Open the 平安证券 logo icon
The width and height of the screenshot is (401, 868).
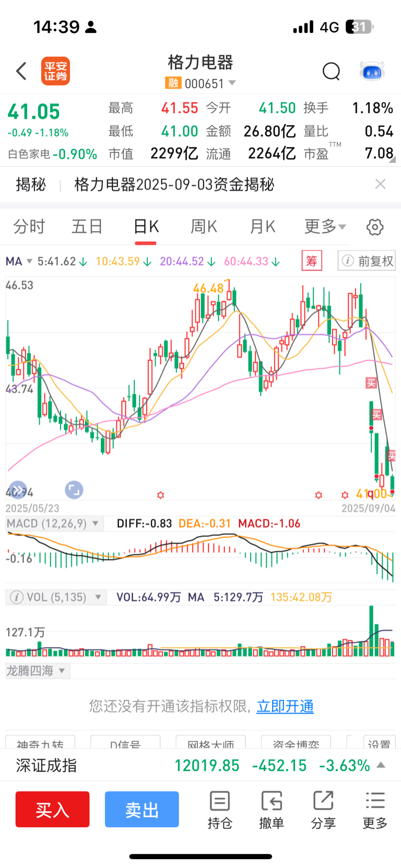pos(55,71)
